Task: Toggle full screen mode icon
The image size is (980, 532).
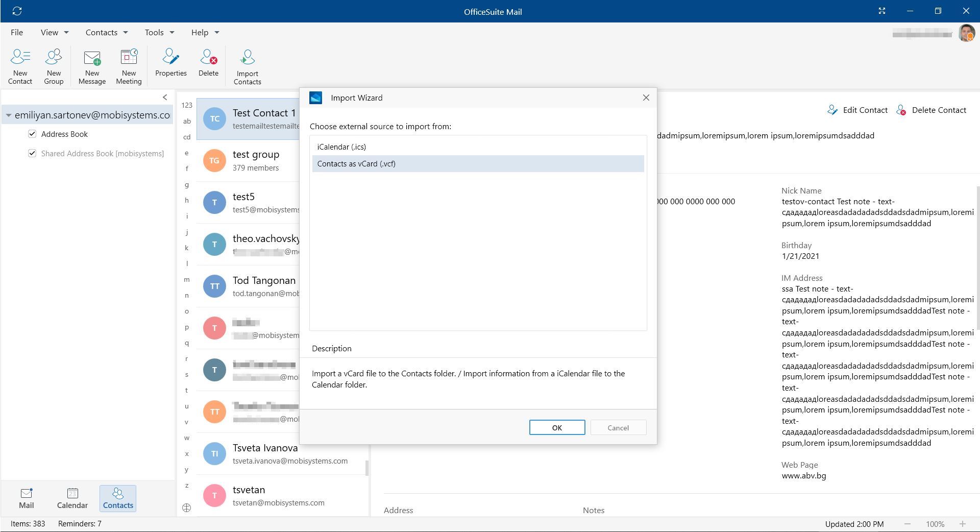Action: click(x=881, y=11)
